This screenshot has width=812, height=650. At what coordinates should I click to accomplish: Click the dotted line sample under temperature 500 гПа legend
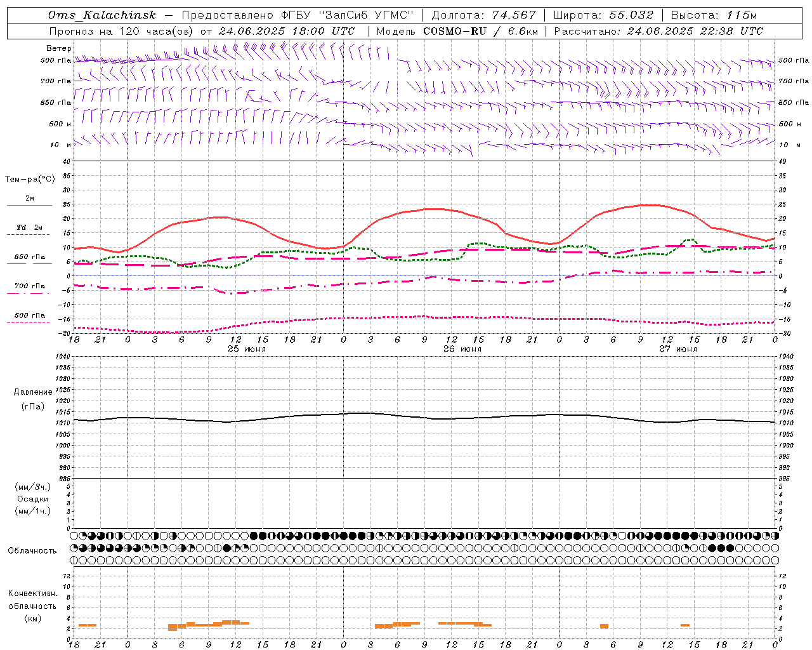(29, 323)
